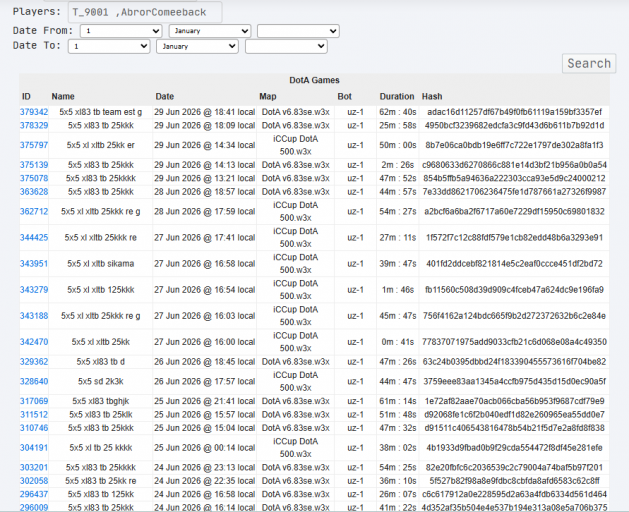
Task: Select hash starting with 'a2bcf6a6ba2f'
Action: point(514,211)
